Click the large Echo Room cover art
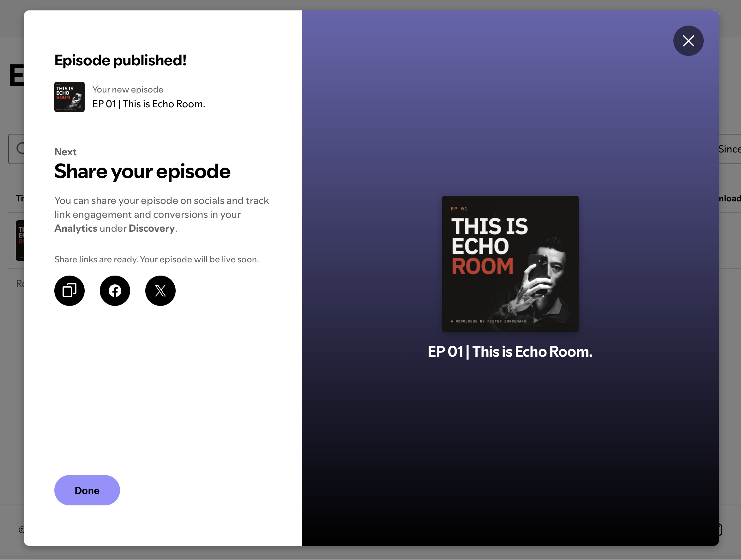The height and width of the screenshot is (560, 741). pyautogui.click(x=510, y=264)
